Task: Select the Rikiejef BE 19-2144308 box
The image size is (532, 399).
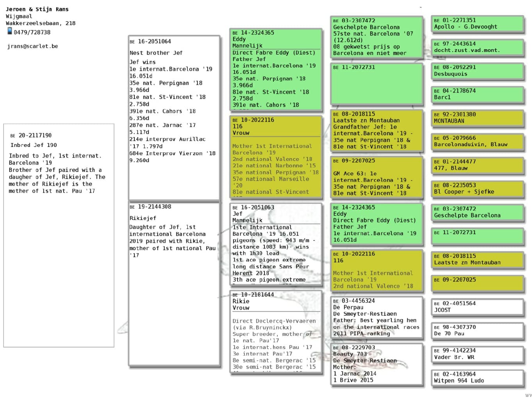Action: click(174, 284)
